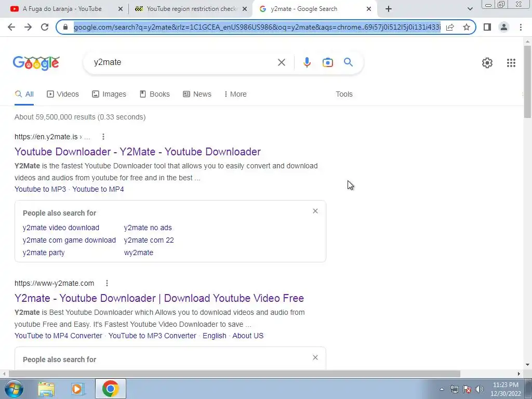The width and height of the screenshot is (532, 399).
Task: Show hidden system tray icons
Action: 442,389
